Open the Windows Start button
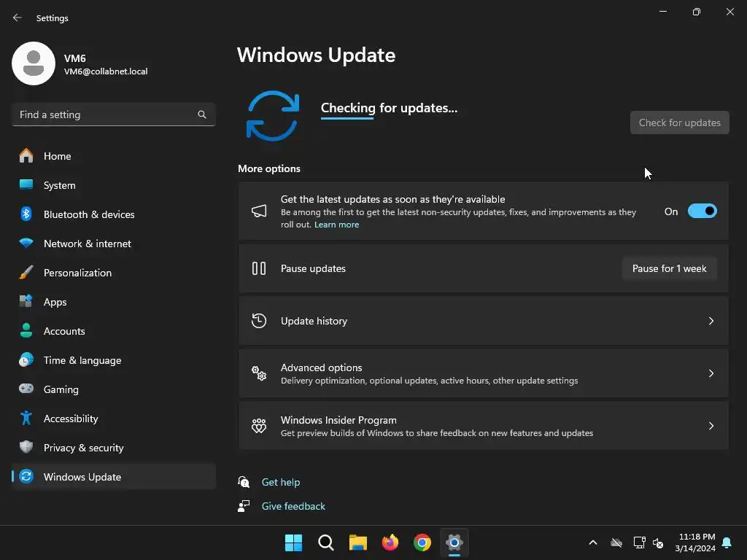The image size is (747, 560). click(x=293, y=542)
